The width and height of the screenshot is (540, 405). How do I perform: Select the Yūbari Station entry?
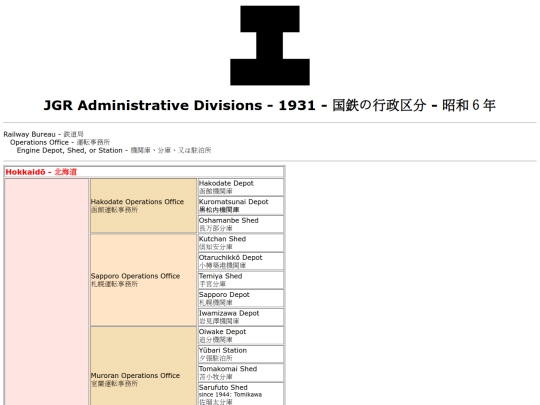point(241,354)
